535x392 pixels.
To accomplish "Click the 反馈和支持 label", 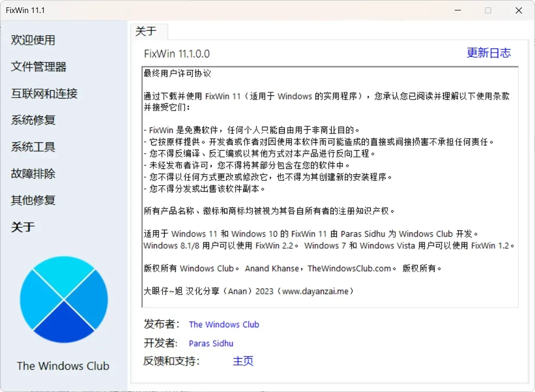I will pyautogui.click(x=171, y=361).
